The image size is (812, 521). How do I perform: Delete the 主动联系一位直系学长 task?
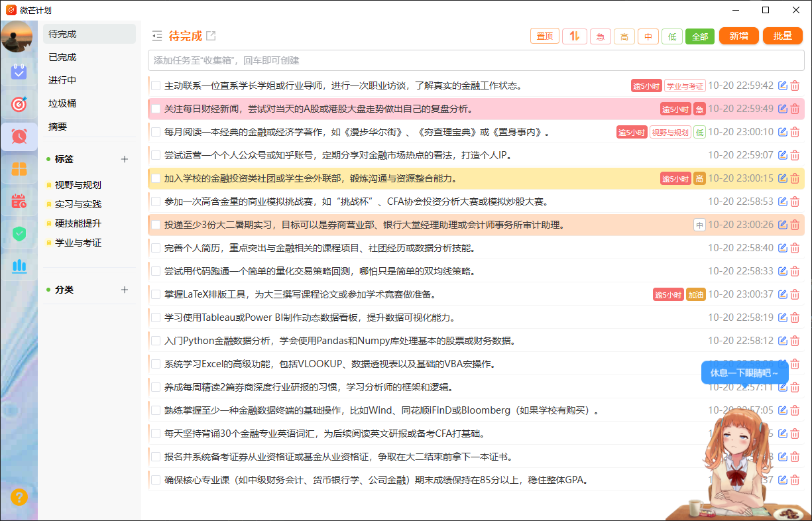795,86
